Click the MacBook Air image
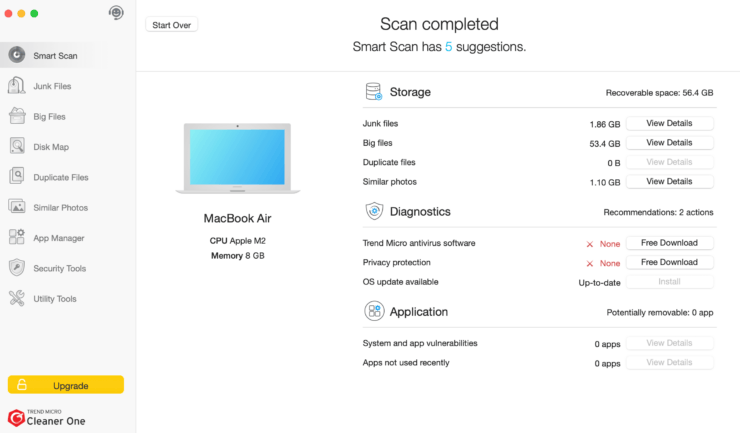 tap(237, 158)
